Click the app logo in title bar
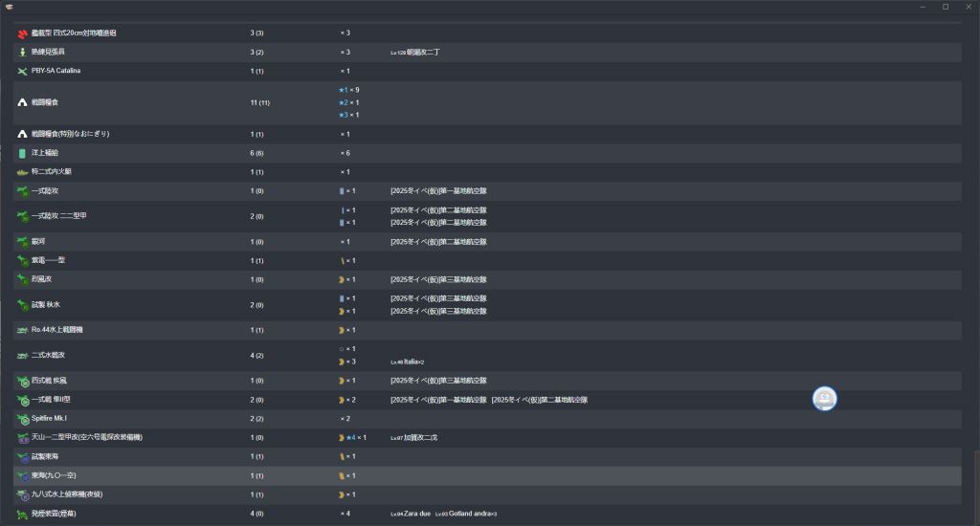 tap(10, 7)
